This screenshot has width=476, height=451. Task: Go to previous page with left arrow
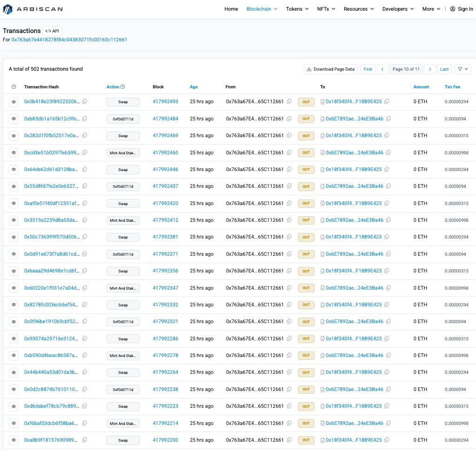[382, 69]
